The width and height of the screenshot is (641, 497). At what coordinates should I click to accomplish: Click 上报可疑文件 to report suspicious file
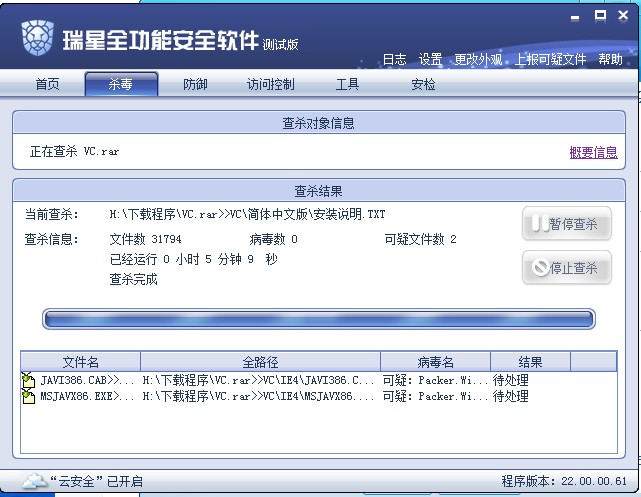[550, 59]
